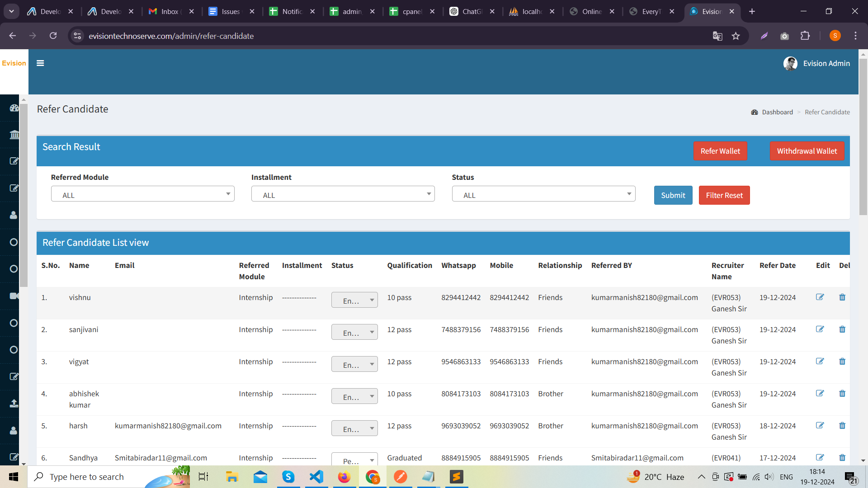Click trash icon for abhishek kumar row

click(x=842, y=394)
